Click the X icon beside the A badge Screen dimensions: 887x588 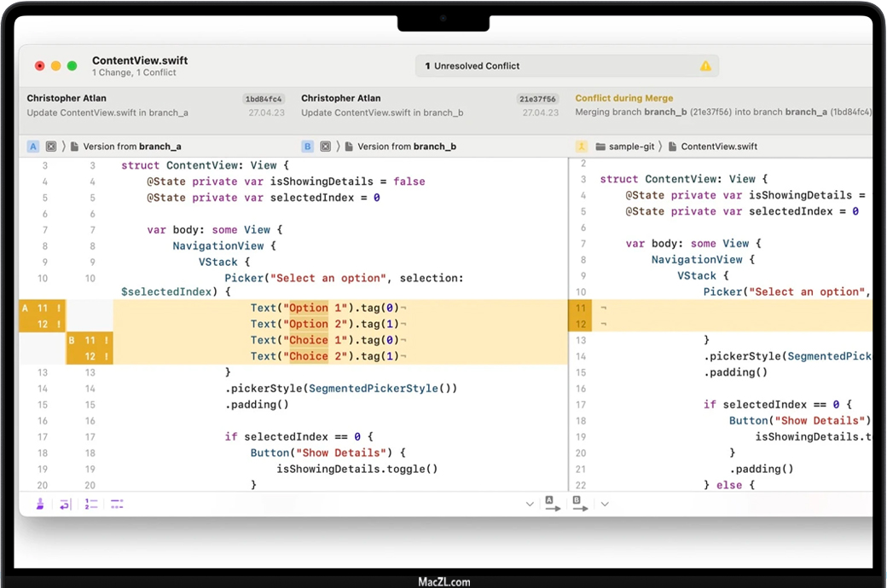click(x=51, y=147)
